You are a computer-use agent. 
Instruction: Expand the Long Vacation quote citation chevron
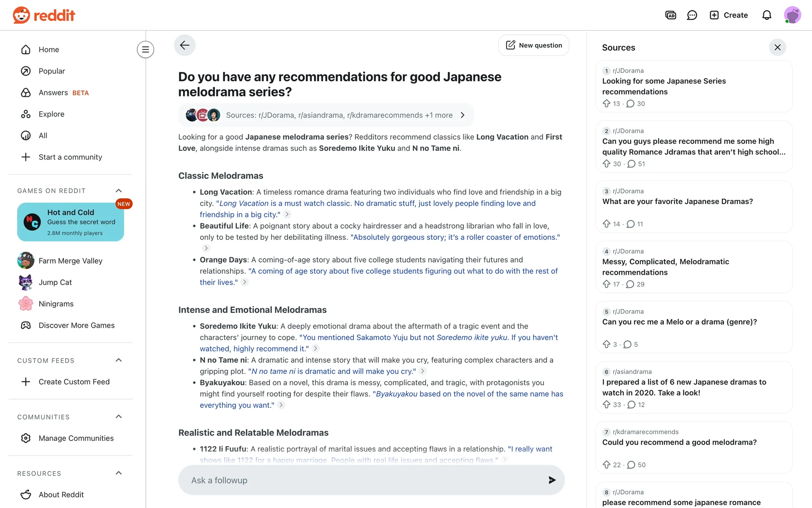287,215
